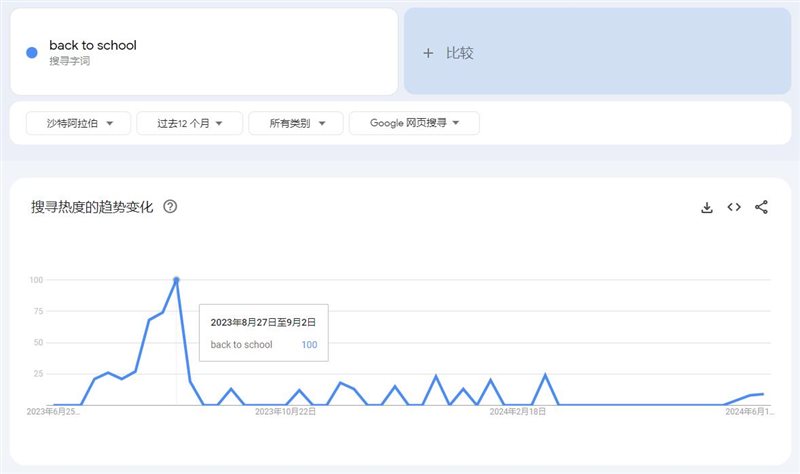Click the plus icon next to 比较
The image size is (800, 474).
[428, 53]
